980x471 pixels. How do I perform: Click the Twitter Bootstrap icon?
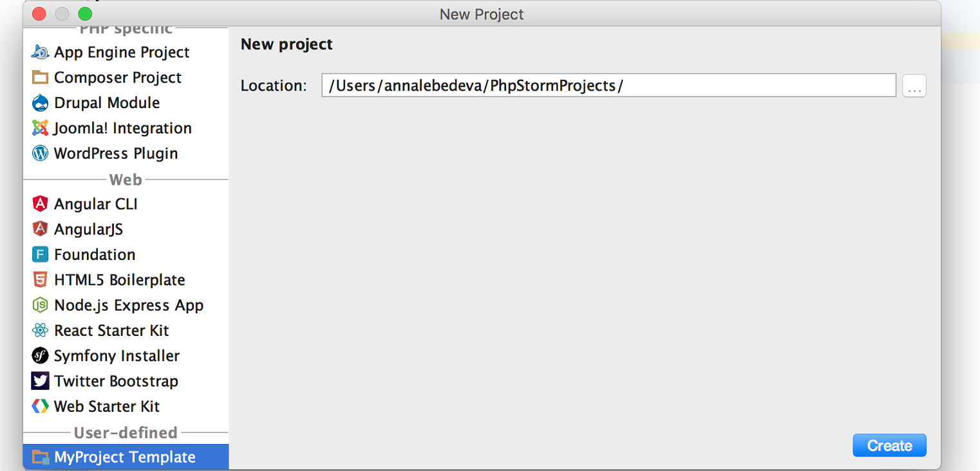[x=40, y=381]
